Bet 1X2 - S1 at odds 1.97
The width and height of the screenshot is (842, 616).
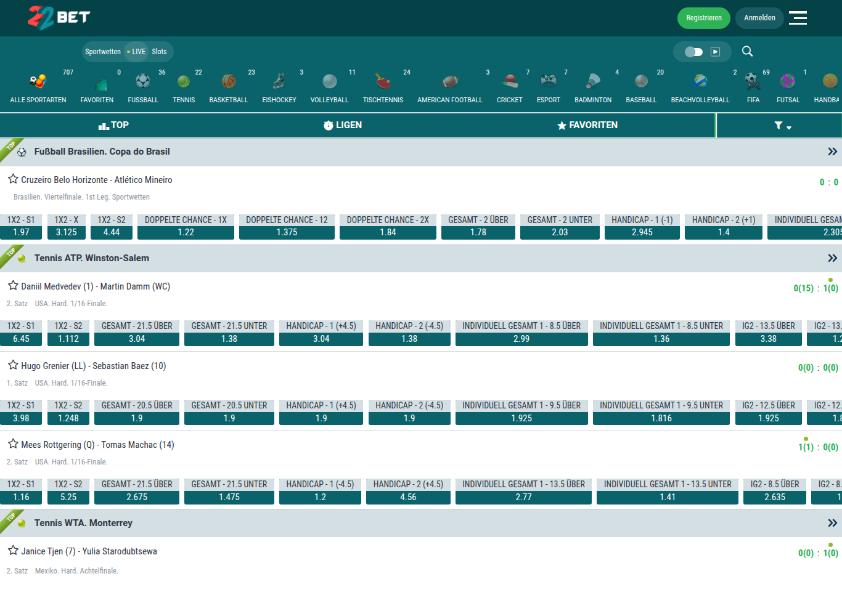[21, 232]
